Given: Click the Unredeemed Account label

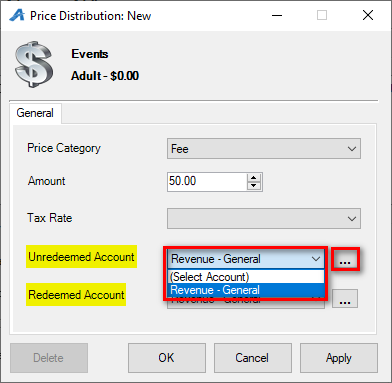Looking at the screenshot, I should 81,257.
